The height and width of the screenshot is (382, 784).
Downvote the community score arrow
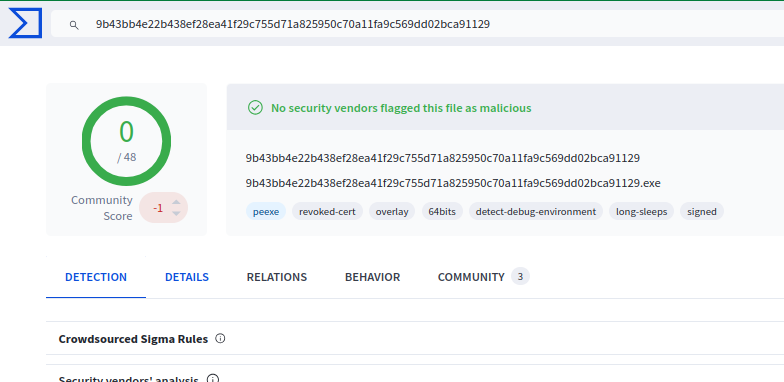click(176, 214)
